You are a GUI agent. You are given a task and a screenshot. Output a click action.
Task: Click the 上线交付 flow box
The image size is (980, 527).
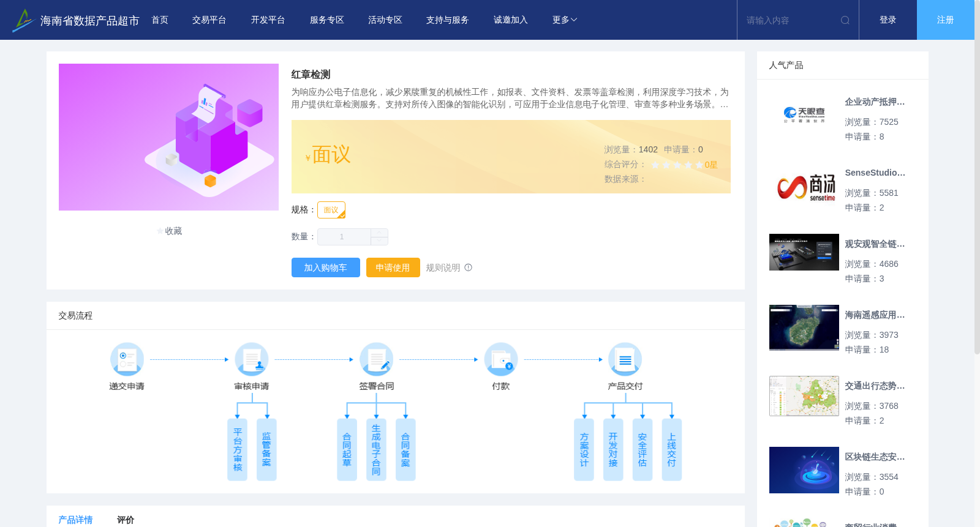[672, 450]
